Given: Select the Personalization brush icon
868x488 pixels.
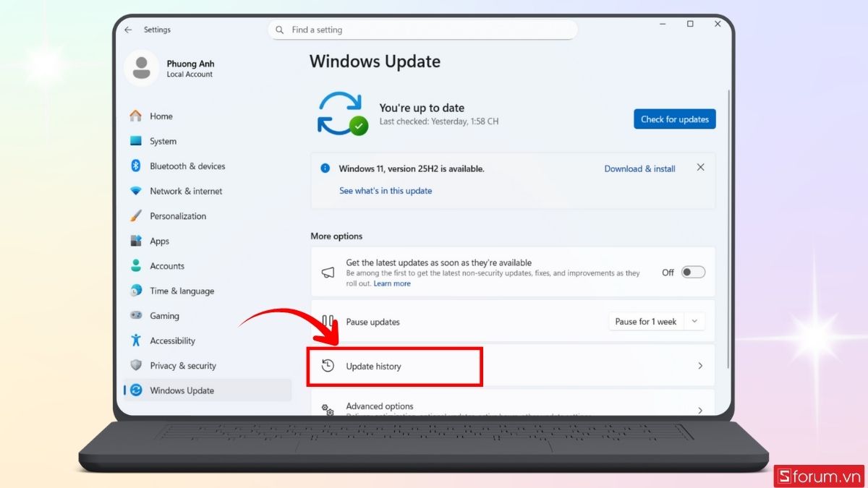Looking at the screenshot, I should pyautogui.click(x=136, y=215).
